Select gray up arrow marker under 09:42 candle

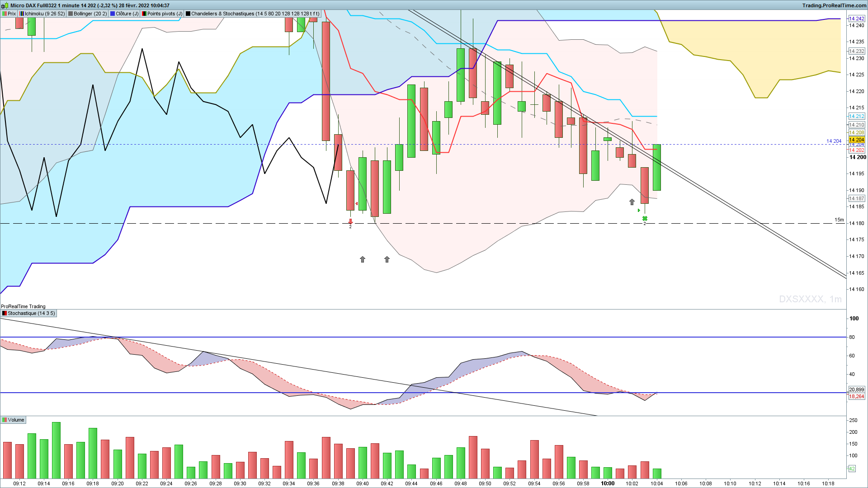click(x=387, y=259)
